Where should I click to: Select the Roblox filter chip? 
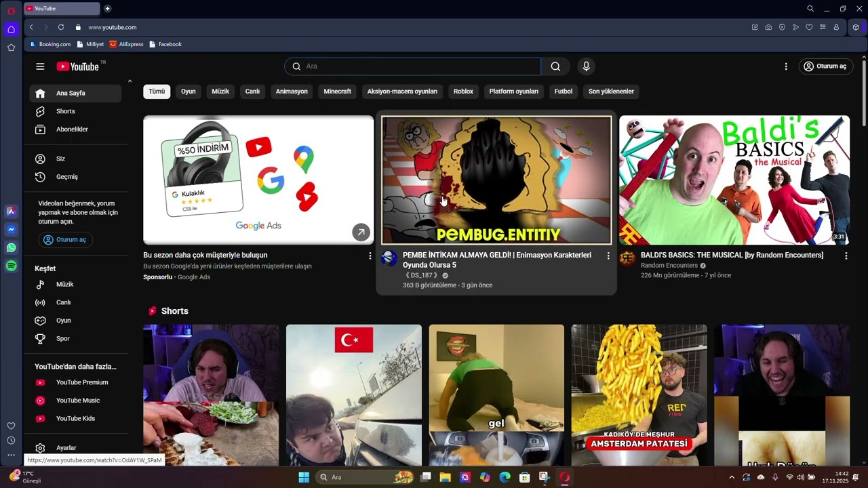(x=463, y=91)
